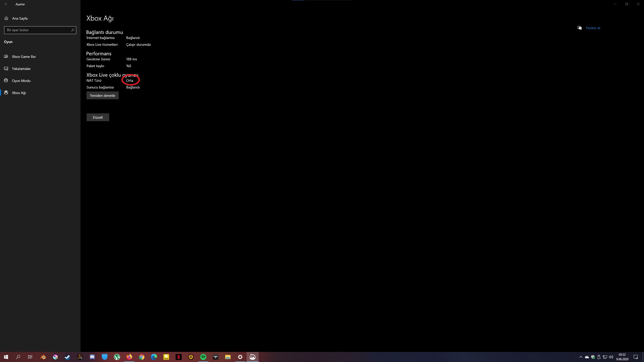Select the NAT Türü value 'Orta'

coord(130,80)
